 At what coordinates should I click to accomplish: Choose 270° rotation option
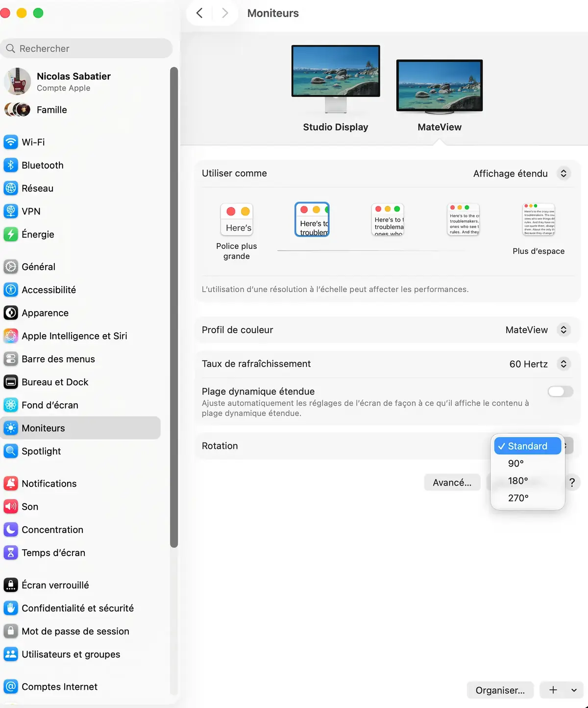(x=528, y=498)
